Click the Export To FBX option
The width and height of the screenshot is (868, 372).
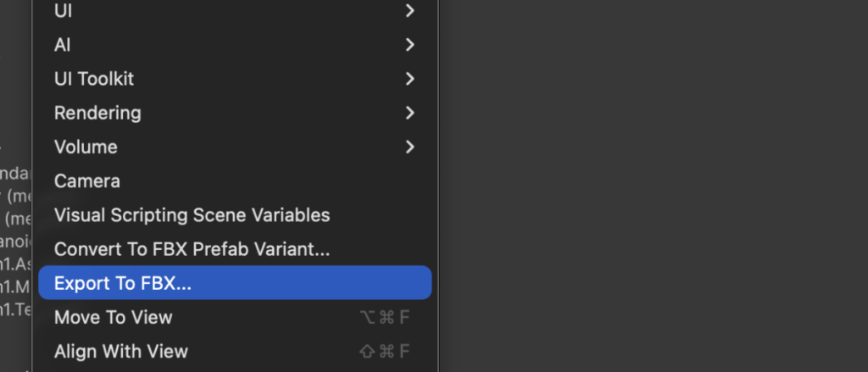123,283
